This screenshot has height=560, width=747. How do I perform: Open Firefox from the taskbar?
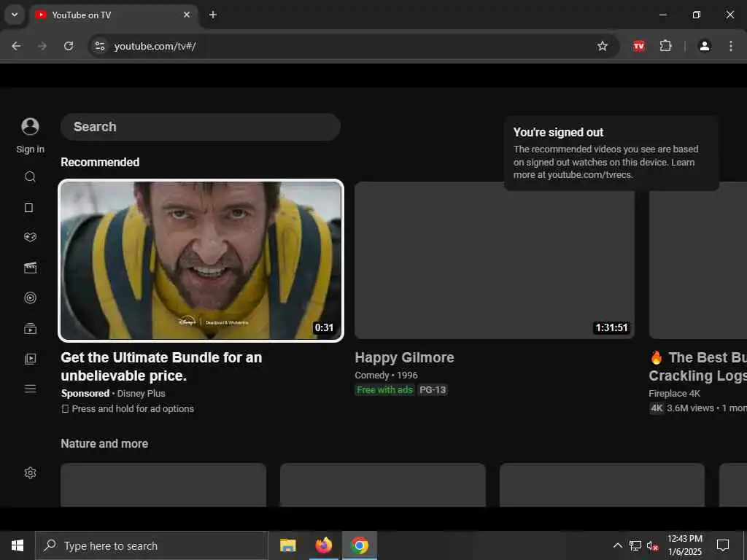pos(323,545)
